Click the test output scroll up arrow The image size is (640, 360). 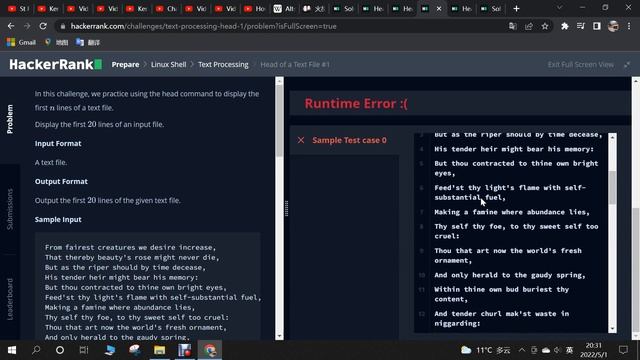click(x=612, y=137)
